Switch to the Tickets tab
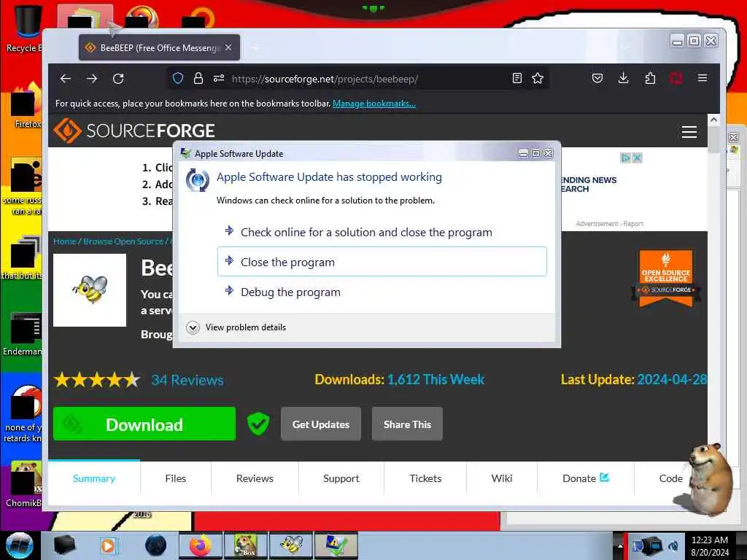Screen dimensions: 747x560 click(x=425, y=478)
